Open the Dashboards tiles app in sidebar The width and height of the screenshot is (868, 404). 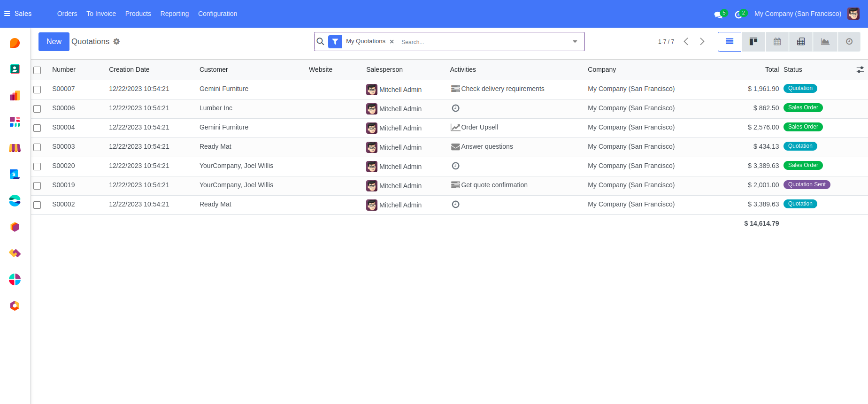point(15,122)
